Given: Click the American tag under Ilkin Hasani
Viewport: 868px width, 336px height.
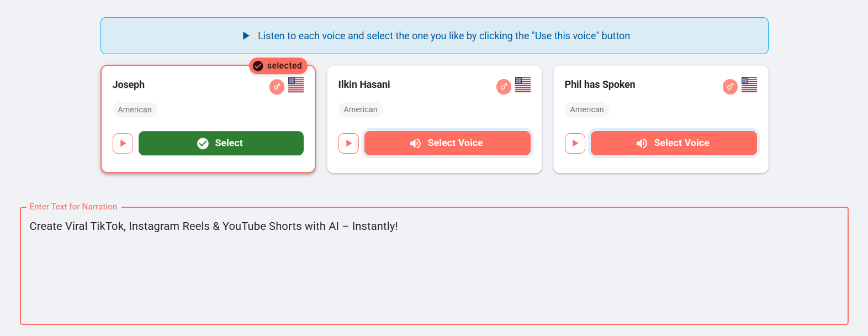Looking at the screenshot, I should coord(361,109).
